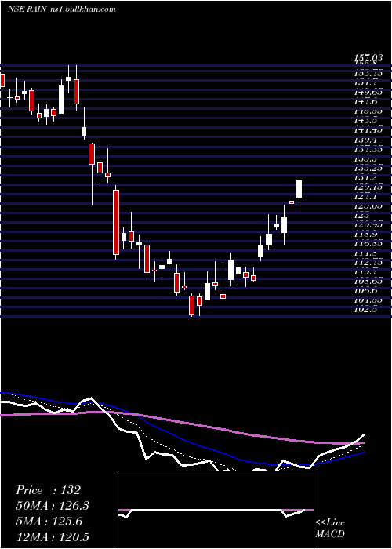
Task: Click the Price : 132 readout
Action: (49, 490)
